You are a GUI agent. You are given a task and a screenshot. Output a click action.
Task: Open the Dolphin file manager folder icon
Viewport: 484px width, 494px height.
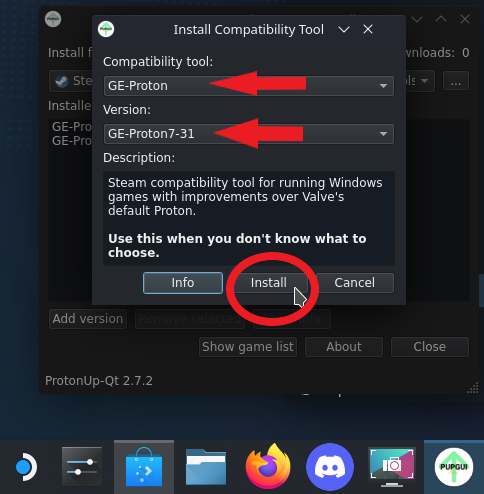(x=206, y=467)
